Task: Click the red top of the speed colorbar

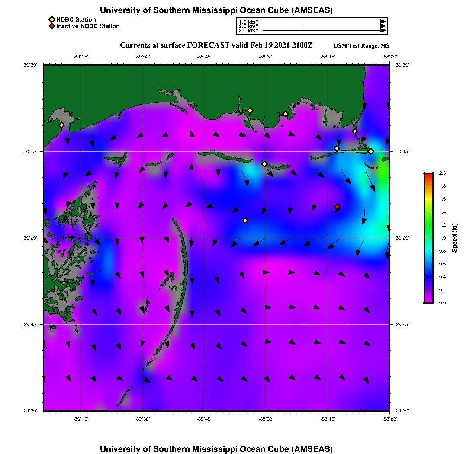Action: tap(428, 175)
